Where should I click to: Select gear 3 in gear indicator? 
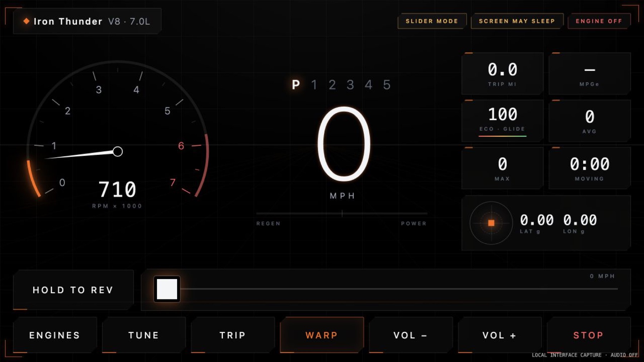350,85
